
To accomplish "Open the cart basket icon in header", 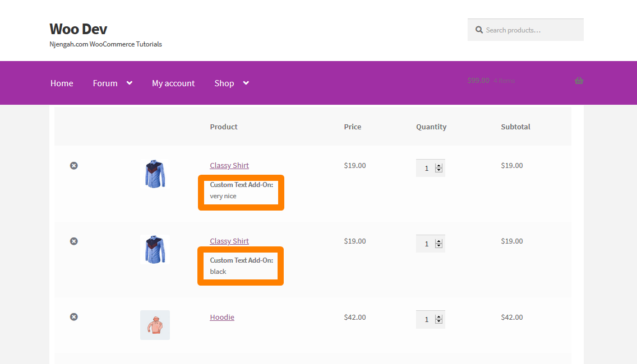I will (x=579, y=80).
